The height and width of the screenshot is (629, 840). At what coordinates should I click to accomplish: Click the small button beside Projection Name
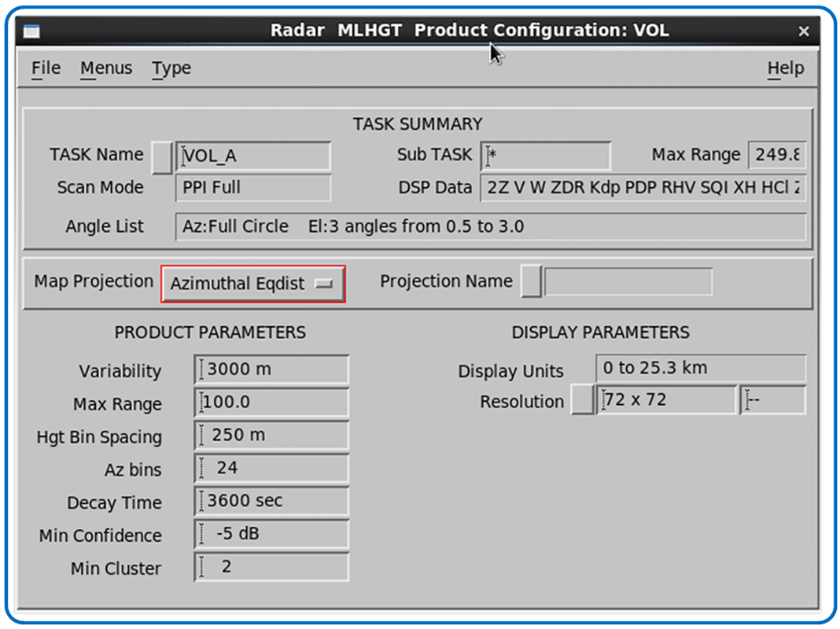coord(532,281)
